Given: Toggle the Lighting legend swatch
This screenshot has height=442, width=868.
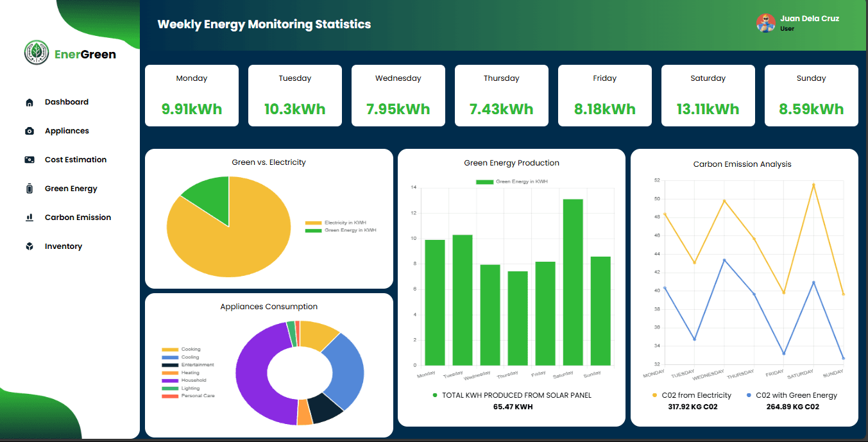Looking at the screenshot, I should [170, 388].
